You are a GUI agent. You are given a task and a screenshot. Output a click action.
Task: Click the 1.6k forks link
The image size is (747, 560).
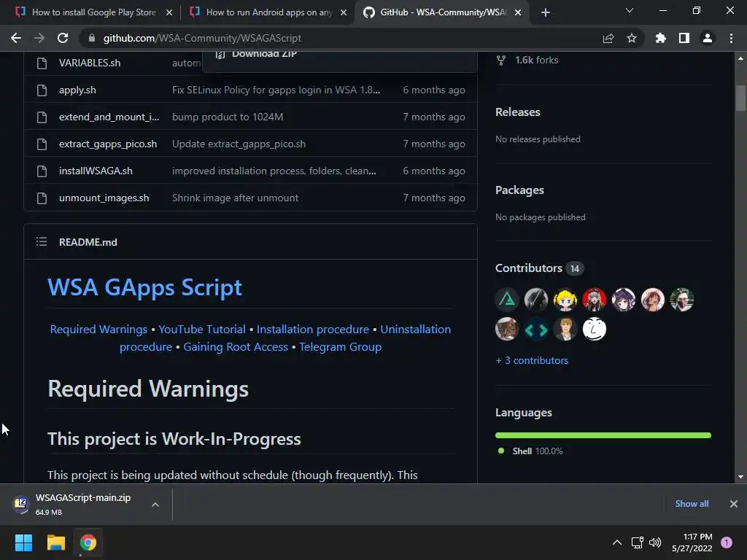[536, 61]
